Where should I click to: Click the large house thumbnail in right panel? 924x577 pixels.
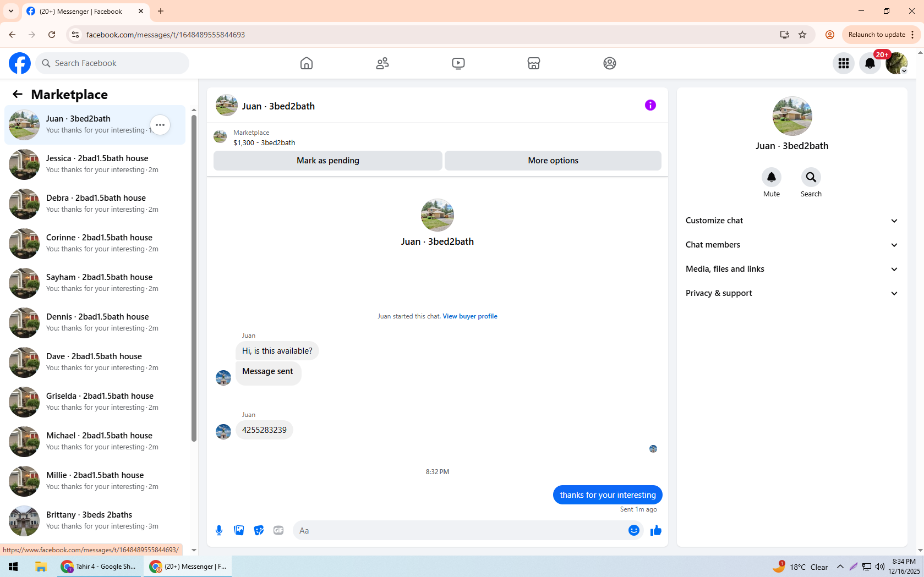(792, 116)
